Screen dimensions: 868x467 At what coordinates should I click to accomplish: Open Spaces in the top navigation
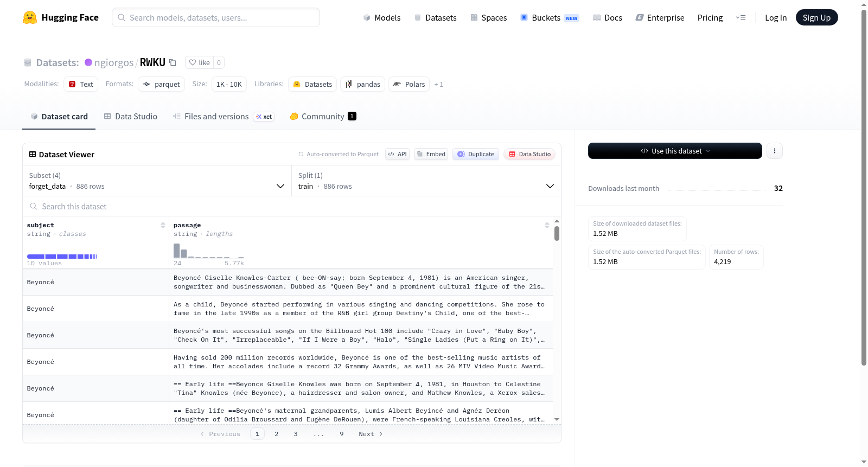click(488, 17)
